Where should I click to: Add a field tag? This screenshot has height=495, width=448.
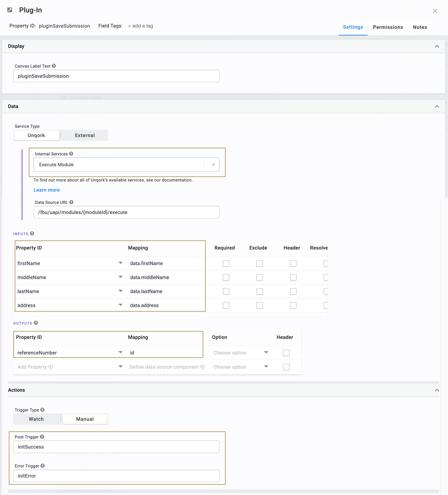pyautogui.click(x=141, y=26)
